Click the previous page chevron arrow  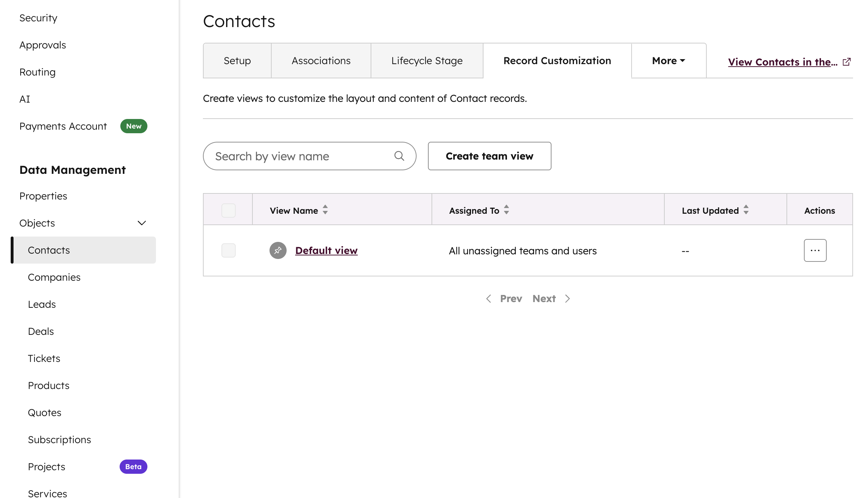point(488,299)
